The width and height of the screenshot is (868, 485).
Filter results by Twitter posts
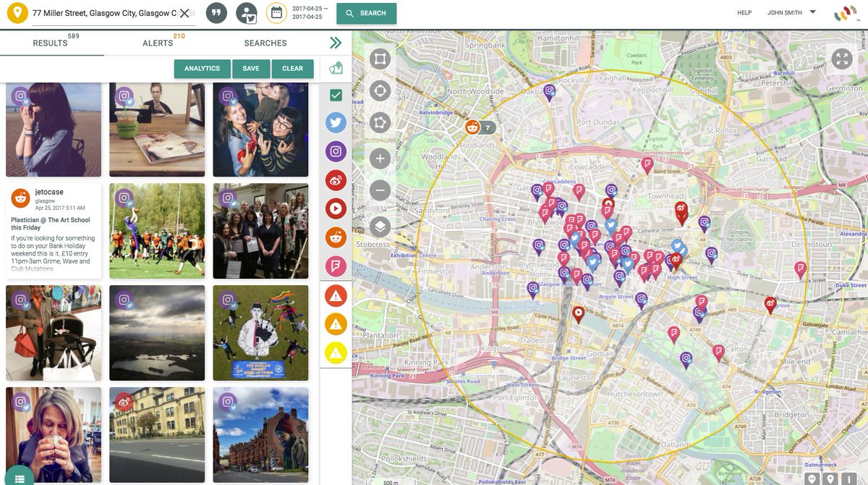335,122
